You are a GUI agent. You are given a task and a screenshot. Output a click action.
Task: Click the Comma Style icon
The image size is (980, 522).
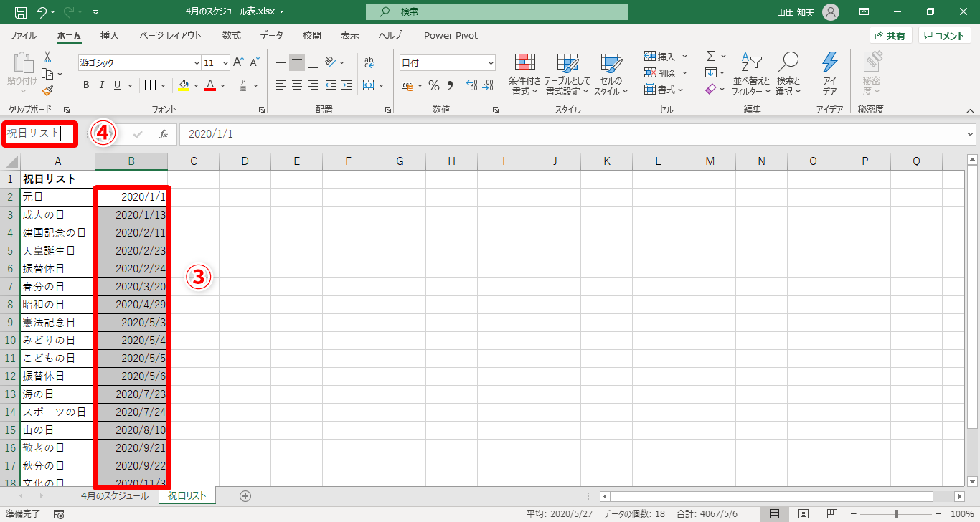450,85
